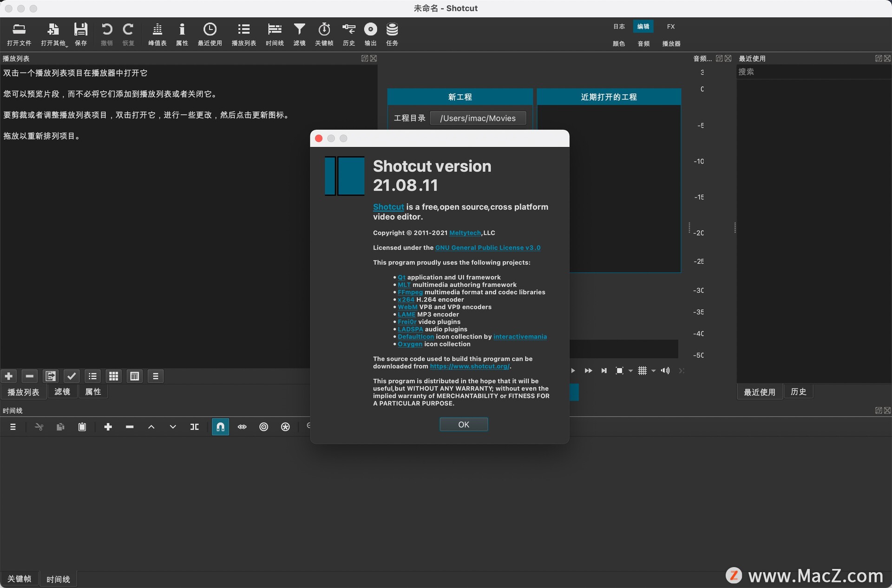892x588 pixels.
Task: Open the player zoom dropdown arrow
Action: click(x=630, y=371)
